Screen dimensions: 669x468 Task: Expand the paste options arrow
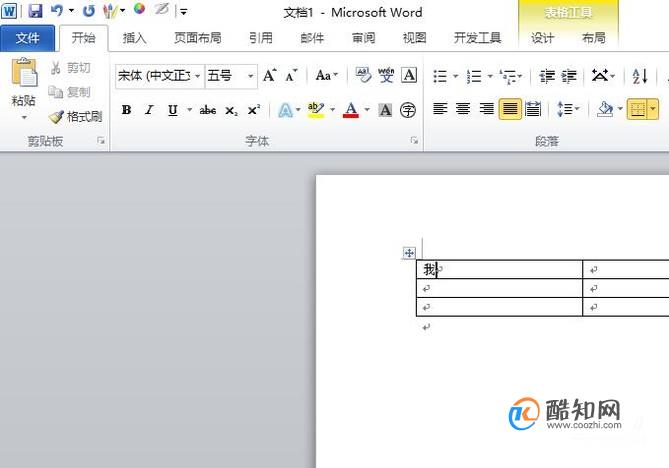(x=24, y=117)
